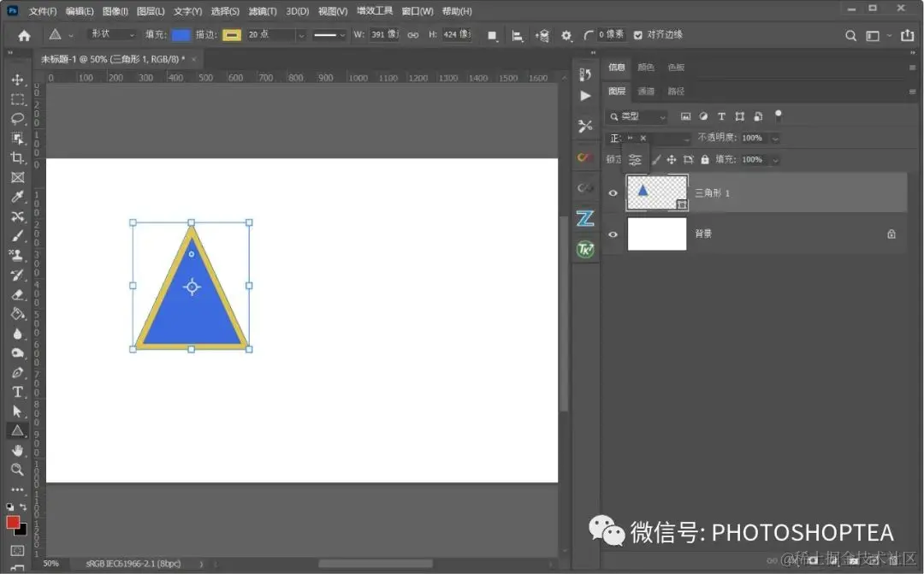The height and width of the screenshot is (574, 924).
Task: Switch to the 颜色 tab
Action: click(x=646, y=68)
